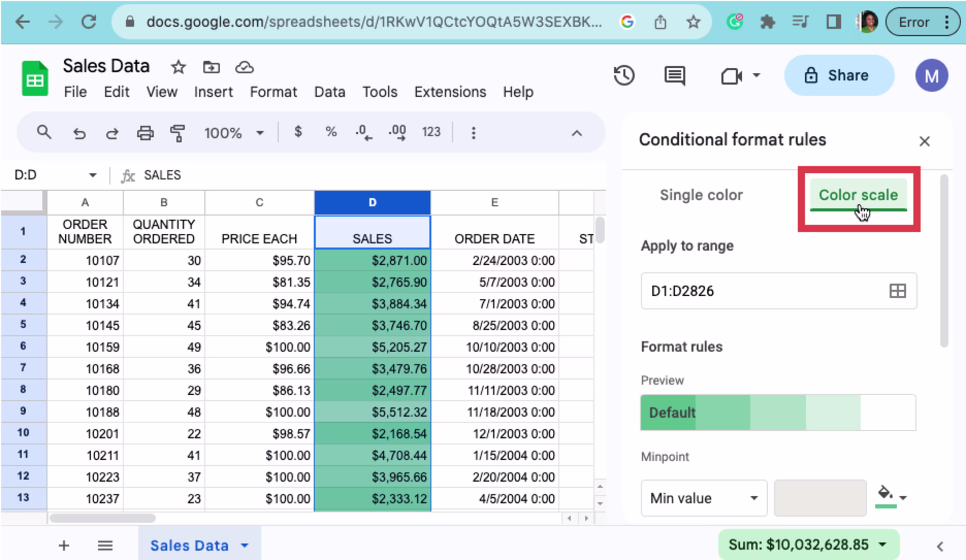Select the paint format tool
Viewport: 966px width, 560px height.
[178, 133]
